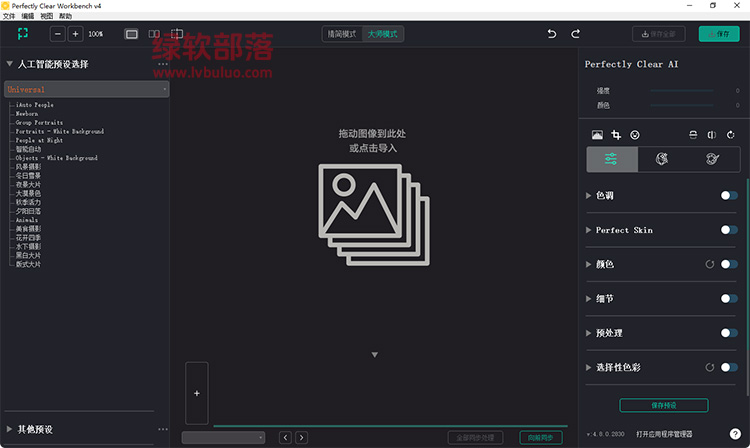Switch to side-by-side compare view
The height and width of the screenshot is (448, 750).
pyautogui.click(x=154, y=34)
